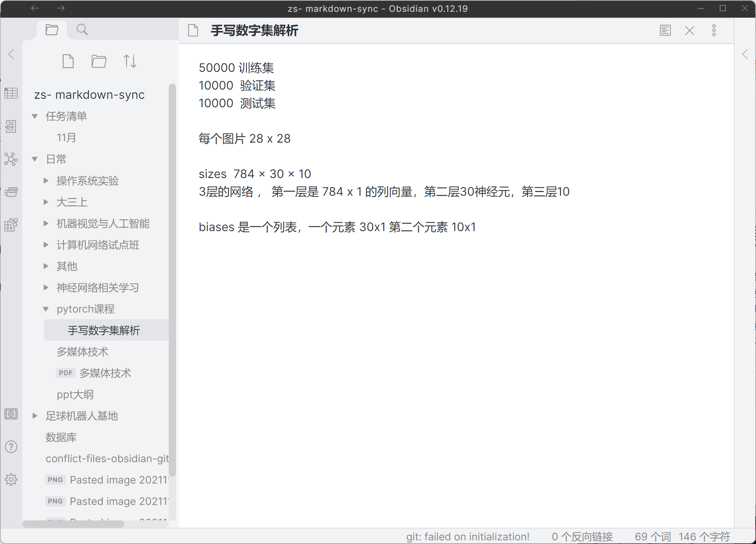Open the settings gear icon
The height and width of the screenshot is (544, 756).
pos(11,479)
